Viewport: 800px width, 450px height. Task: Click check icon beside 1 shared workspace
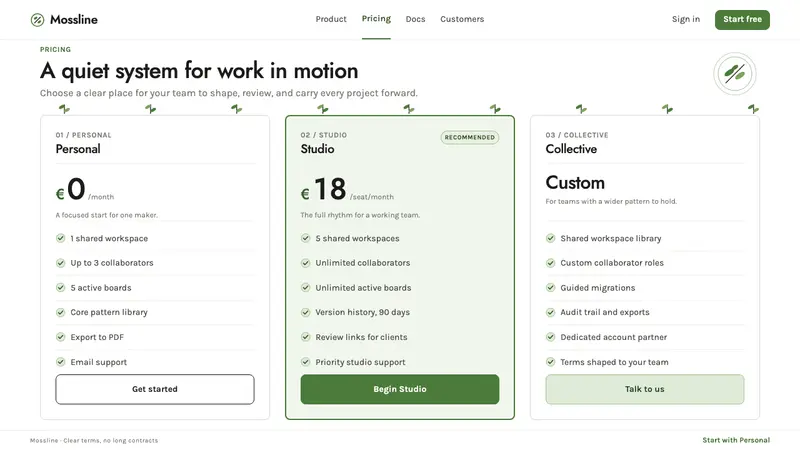[61, 238]
